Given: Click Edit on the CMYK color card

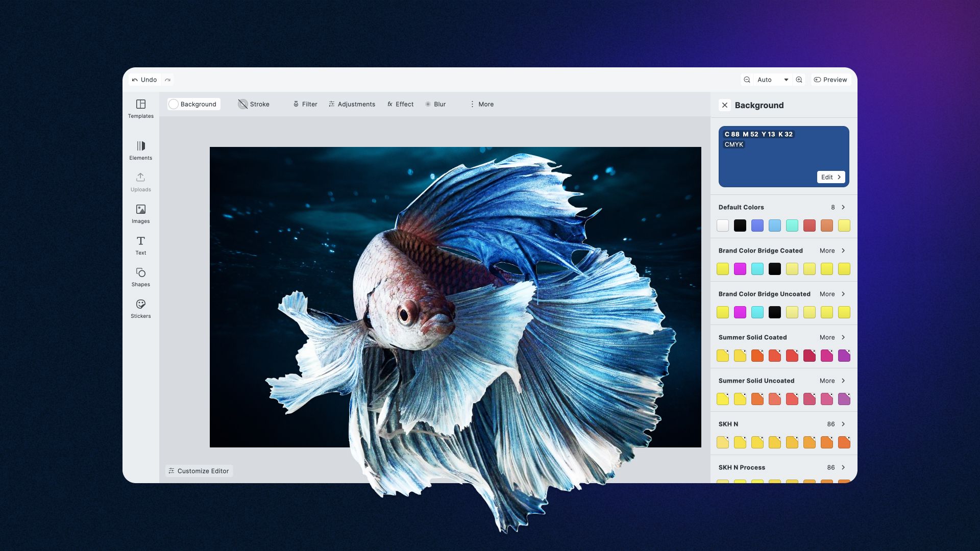Looking at the screenshot, I should tap(831, 177).
